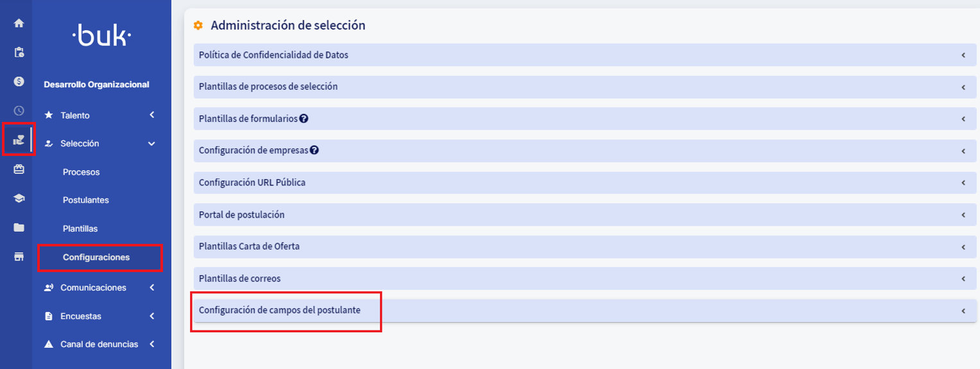980x369 pixels.
Task: Click the buk logo
Action: [101, 37]
